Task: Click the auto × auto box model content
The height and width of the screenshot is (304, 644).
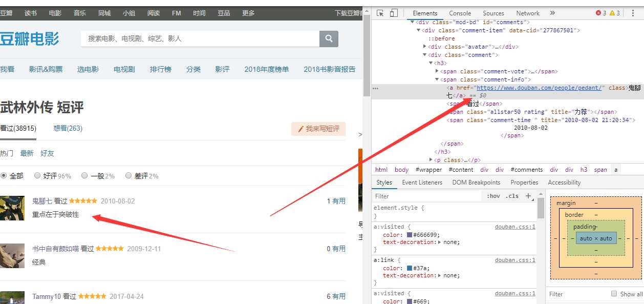Action: (596, 238)
